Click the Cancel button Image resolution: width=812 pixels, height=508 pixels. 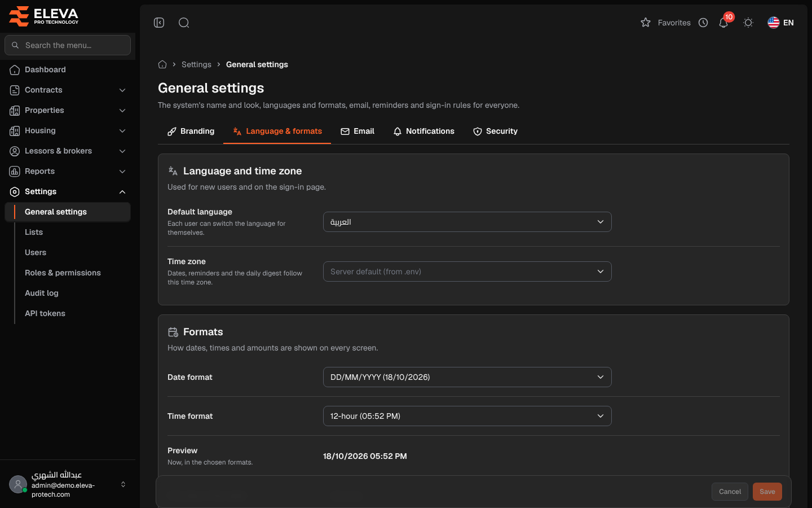pyautogui.click(x=730, y=492)
